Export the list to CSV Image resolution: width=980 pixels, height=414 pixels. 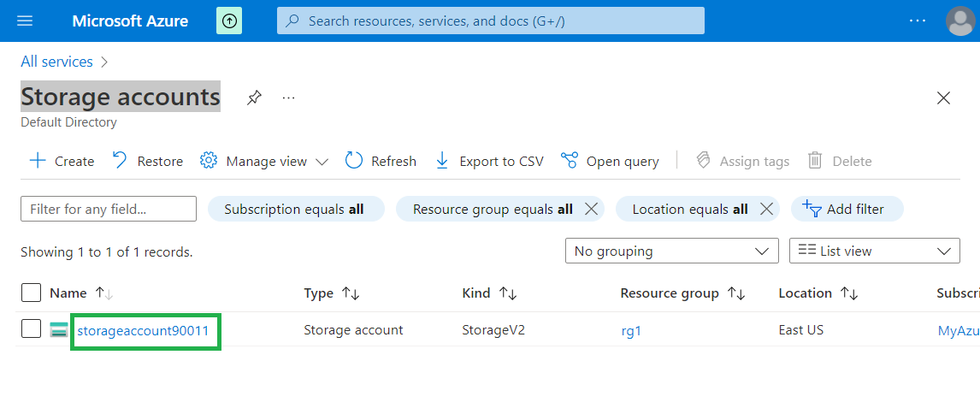(489, 162)
